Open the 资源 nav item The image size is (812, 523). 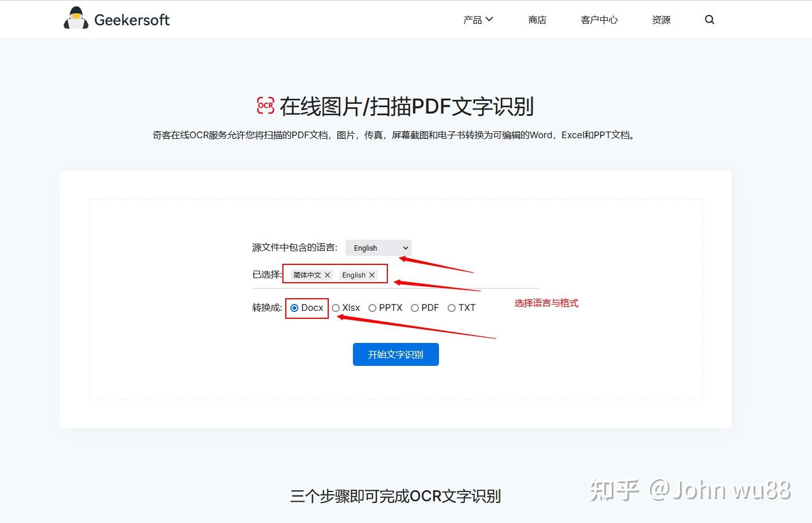pos(661,20)
